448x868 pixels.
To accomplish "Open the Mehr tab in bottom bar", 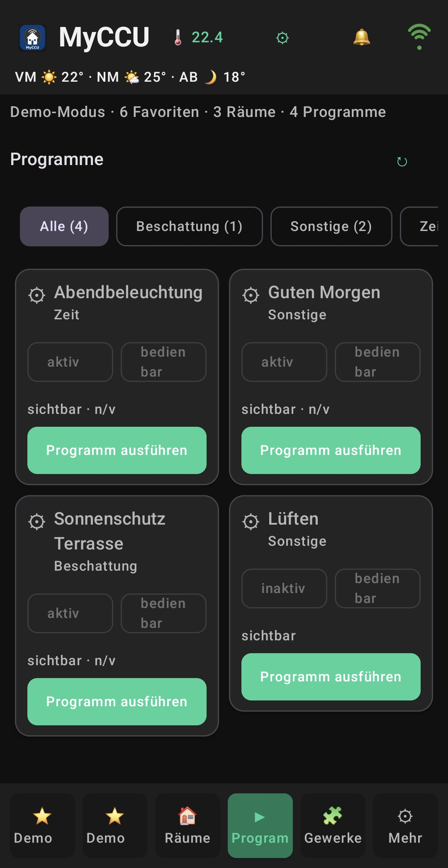I will click(x=405, y=826).
